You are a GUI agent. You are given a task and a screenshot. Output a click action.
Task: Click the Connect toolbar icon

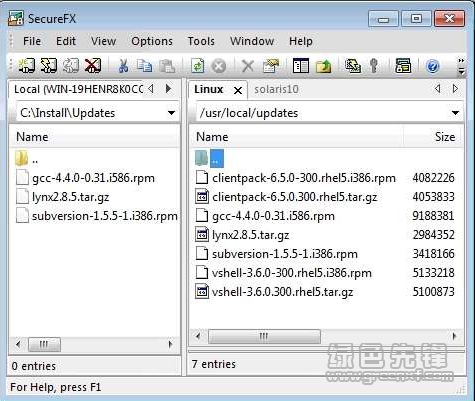tap(27, 66)
